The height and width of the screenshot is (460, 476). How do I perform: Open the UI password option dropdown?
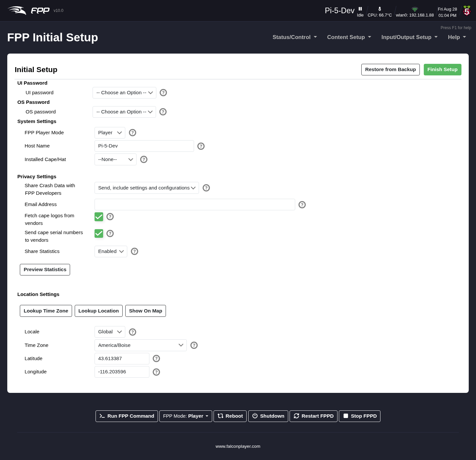(x=124, y=93)
